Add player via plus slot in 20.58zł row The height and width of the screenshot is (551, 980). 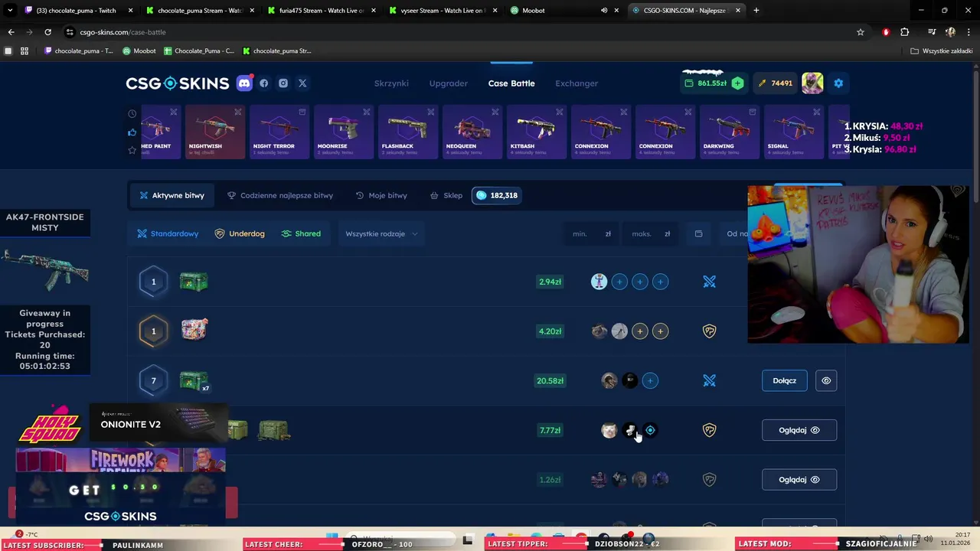(x=650, y=380)
